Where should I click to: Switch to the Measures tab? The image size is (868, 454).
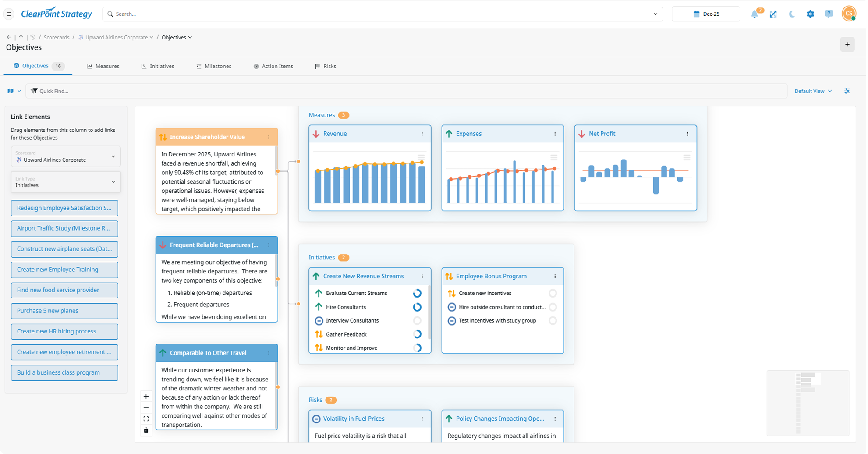pos(103,67)
